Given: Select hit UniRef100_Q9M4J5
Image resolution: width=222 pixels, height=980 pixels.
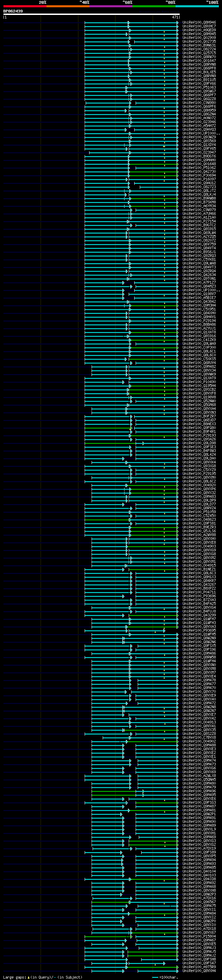Looking at the screenshot, I should point(199,951).
